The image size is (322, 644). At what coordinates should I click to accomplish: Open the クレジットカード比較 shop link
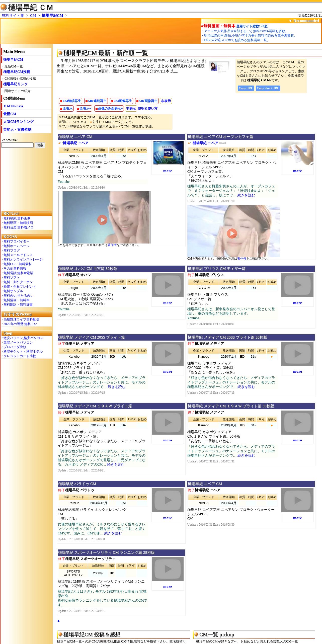pos(20,356)
